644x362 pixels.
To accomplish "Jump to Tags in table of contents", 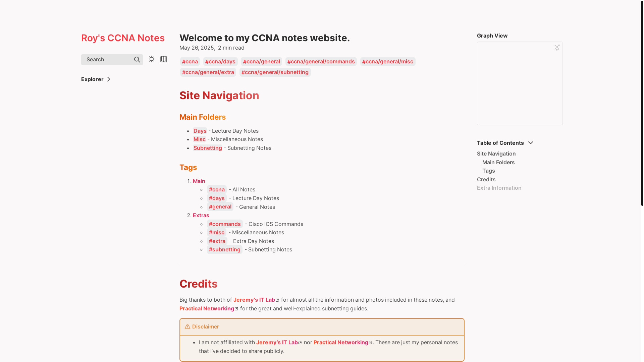I will (489, 171).
